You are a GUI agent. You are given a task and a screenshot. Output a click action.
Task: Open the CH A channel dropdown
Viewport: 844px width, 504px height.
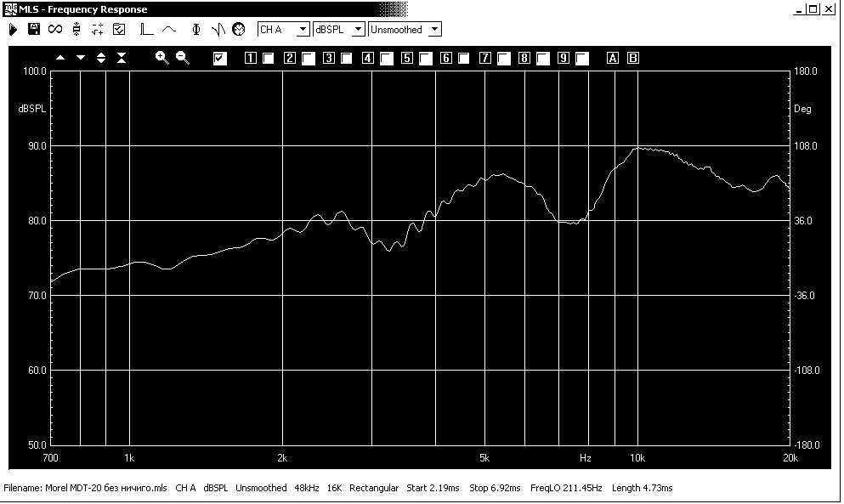pos(303,30)
